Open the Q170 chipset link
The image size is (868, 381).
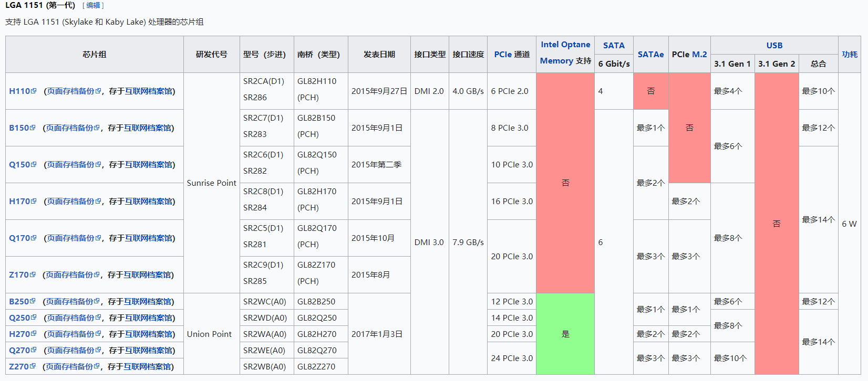click(x=19, y=238)
